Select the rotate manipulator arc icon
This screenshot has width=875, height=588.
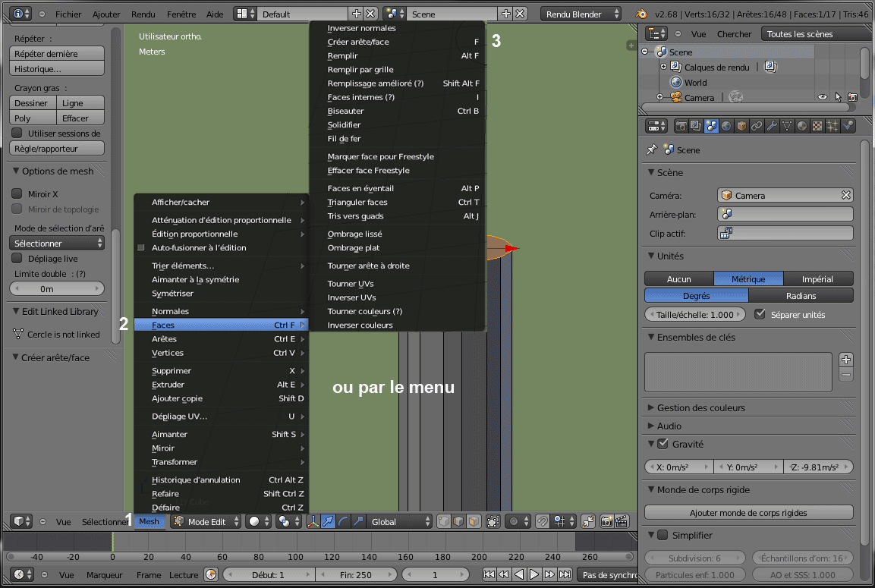[x=343, y=522]
